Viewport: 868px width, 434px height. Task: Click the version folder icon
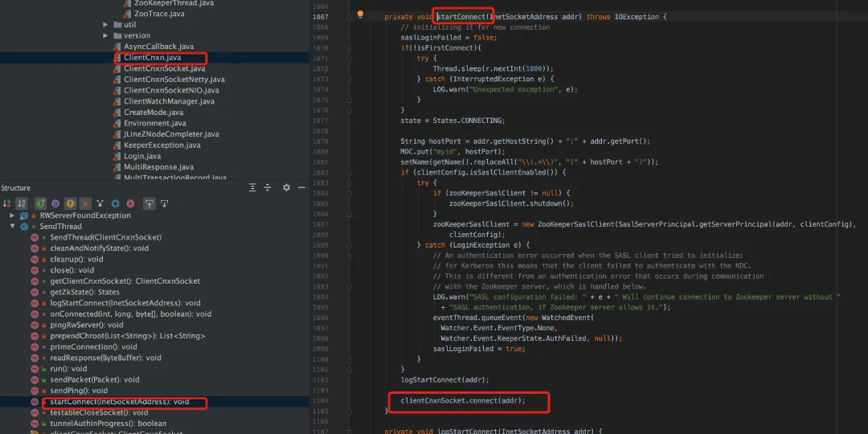(x=117, y=35)
